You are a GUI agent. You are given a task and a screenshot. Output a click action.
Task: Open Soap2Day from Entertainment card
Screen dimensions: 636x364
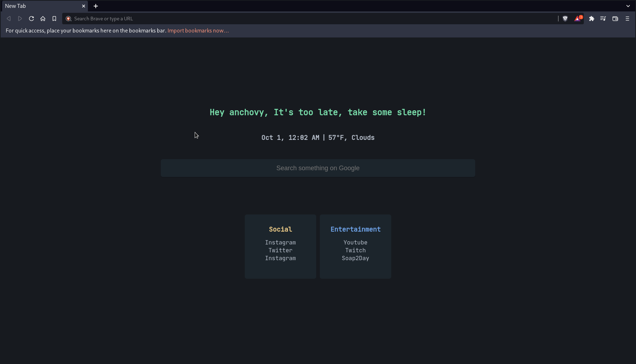(355, 258)
